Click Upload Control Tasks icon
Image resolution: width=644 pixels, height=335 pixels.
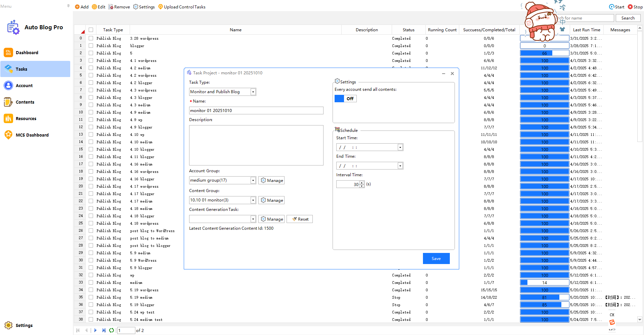pyautogui.click(x=161, y=7)
